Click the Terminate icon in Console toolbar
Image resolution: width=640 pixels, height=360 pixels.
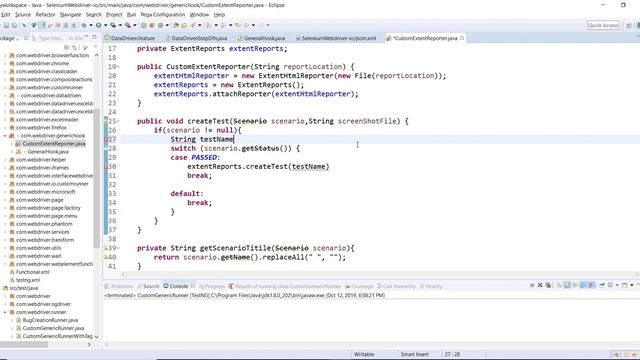pos(532,285)
